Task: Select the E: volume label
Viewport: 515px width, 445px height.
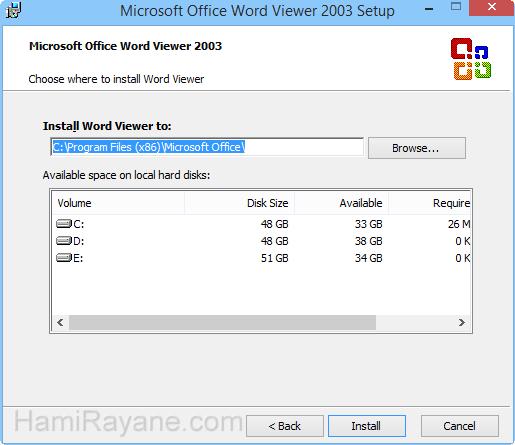Action: [78, 258]
